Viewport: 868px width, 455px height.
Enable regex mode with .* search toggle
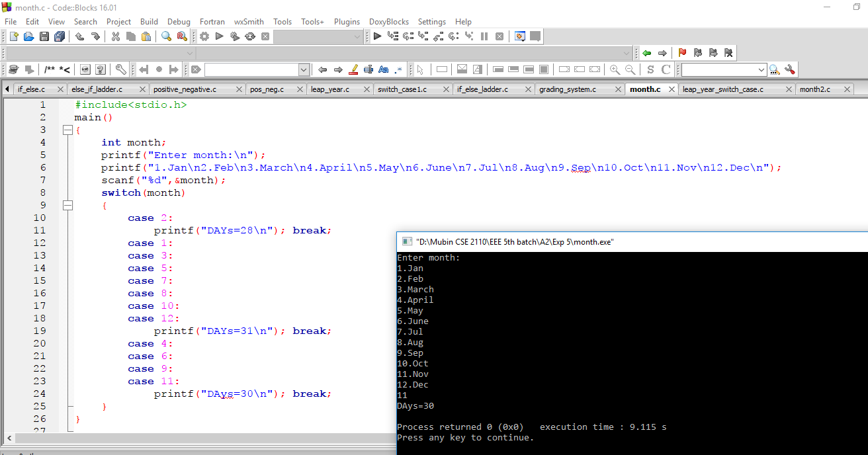[x=398, y=69]
